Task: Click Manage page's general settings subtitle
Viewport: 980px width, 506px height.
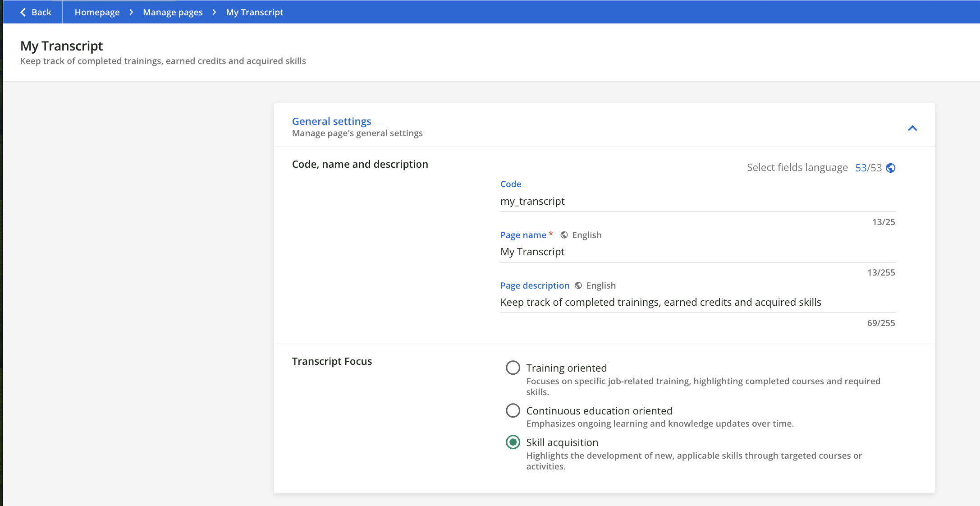Action: pyautogui.click(x=357, y=133)
